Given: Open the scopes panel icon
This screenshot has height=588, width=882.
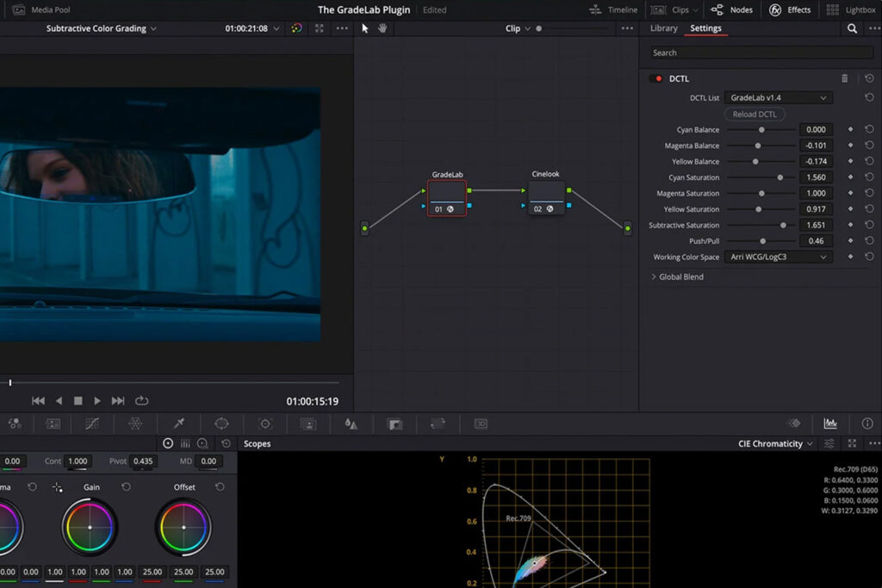Looking at the screenshot, I should [x=830, y=424].
